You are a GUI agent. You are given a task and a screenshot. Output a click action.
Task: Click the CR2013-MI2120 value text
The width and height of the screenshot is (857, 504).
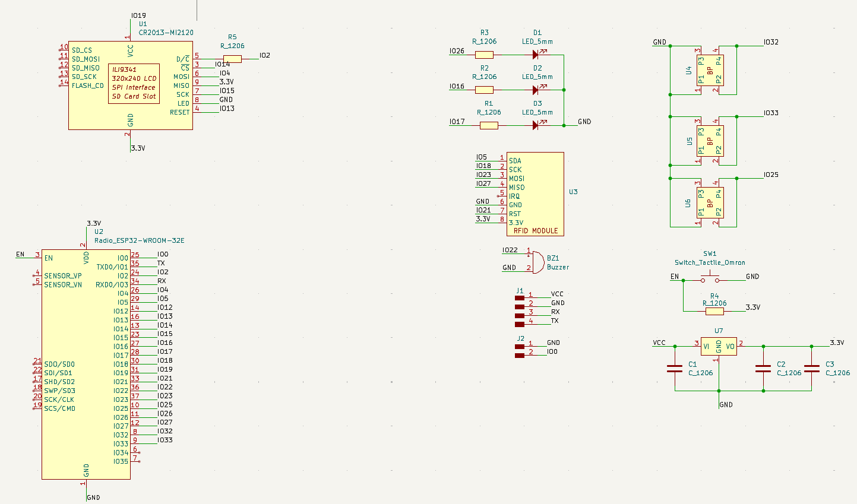166,33
